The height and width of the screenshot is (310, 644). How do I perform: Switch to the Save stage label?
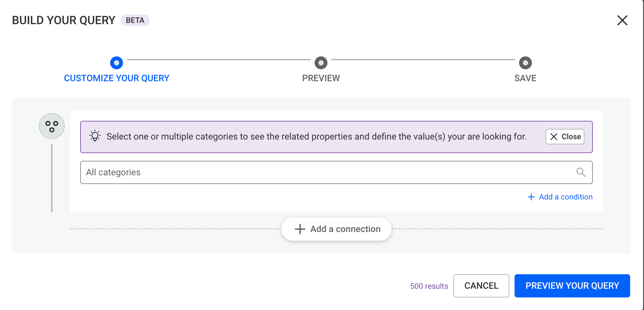coord(525,78)
